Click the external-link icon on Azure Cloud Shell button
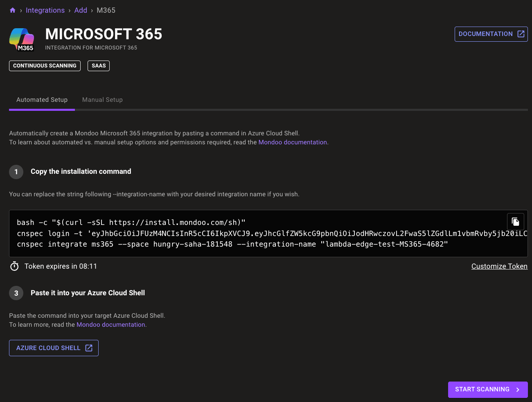Screen dimensions: 532x402 [88, 348]
